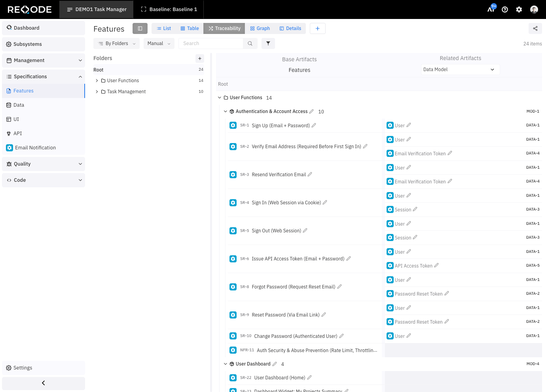546x392 pixels.
Task: Open the Data Model dropdown
Action: [460, 70]
